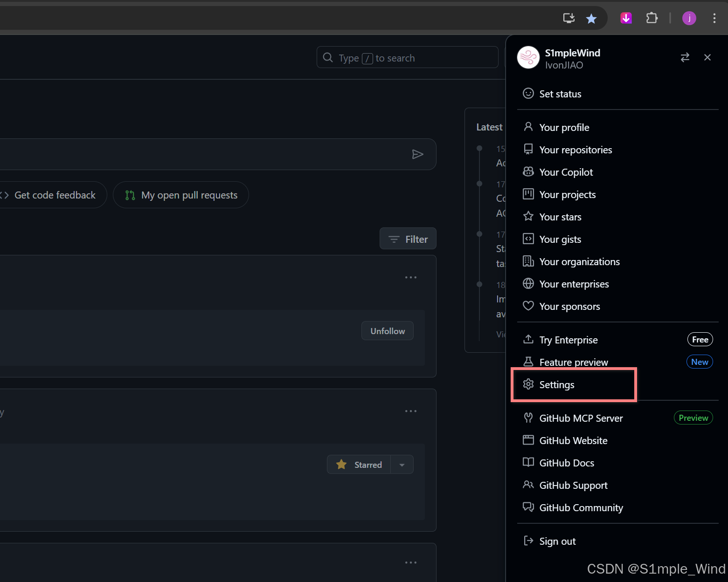Image resolution: width=728 pixels, height=582 pixels.
Task: Open Chrome three-dot menu
Action: tap(714, 18)
